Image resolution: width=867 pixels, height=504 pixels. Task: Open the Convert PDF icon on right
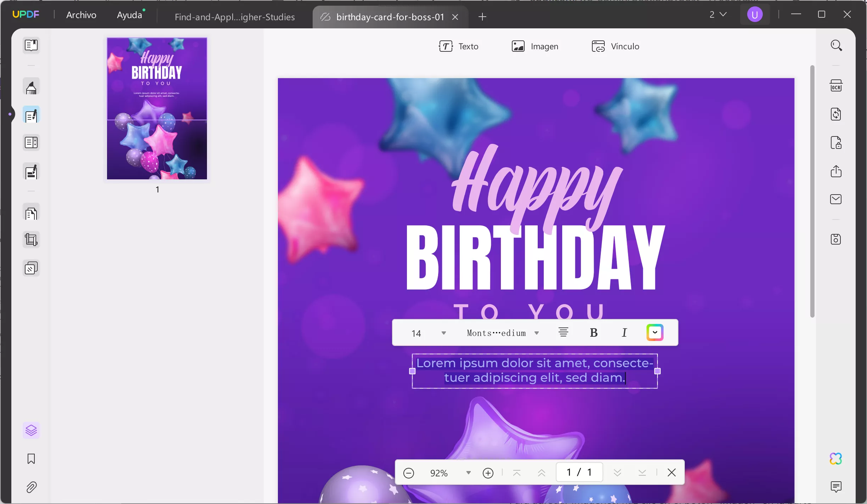point(836,114)
